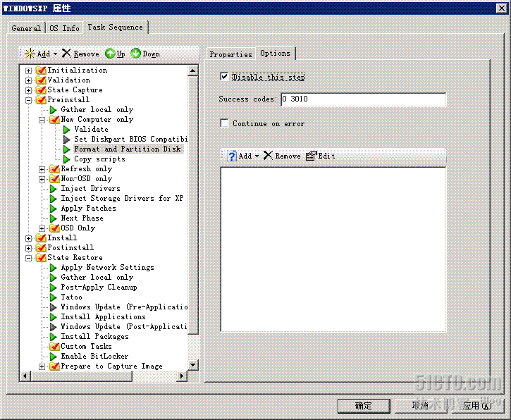Click tree horizontal scrollbar left arrow
Image resolution: width=511 pixels, height=420 pixels.
pyautogui.click(x=25, y=376)
